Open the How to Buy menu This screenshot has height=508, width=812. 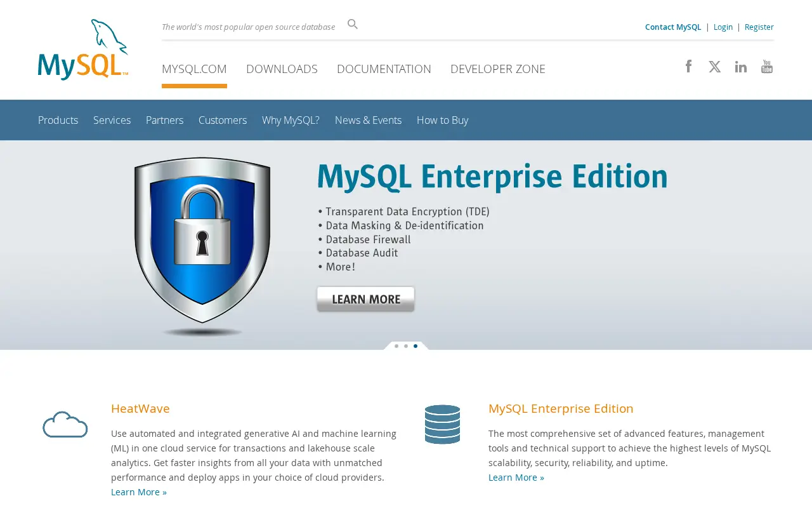click(442, 120)
